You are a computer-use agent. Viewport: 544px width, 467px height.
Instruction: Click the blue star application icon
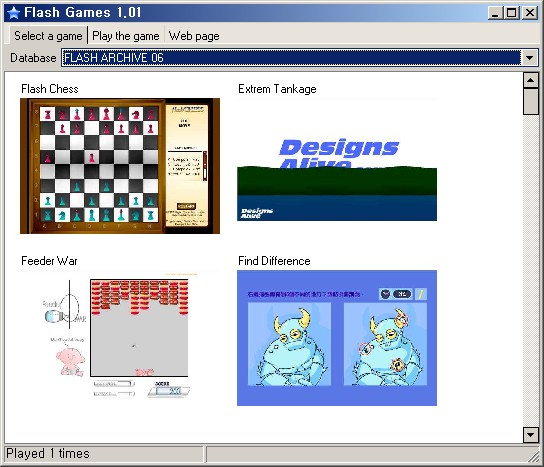click(14, 13)
